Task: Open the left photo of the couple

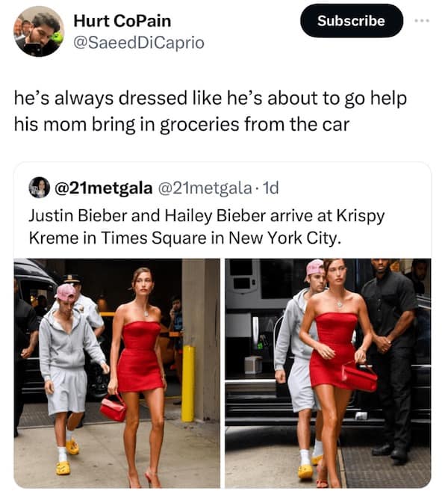Action: pos(117,373)
